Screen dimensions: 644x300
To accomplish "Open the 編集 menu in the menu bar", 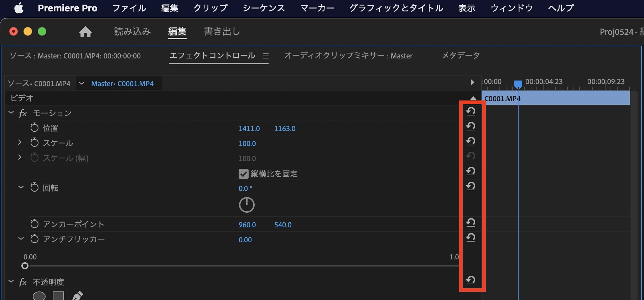I will click(170, 8).
